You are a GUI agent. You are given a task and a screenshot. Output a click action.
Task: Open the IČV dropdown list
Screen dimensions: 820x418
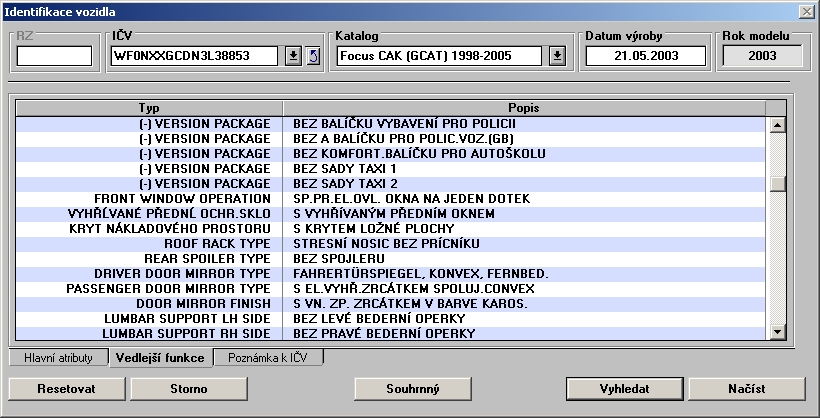tap(294, 55)
